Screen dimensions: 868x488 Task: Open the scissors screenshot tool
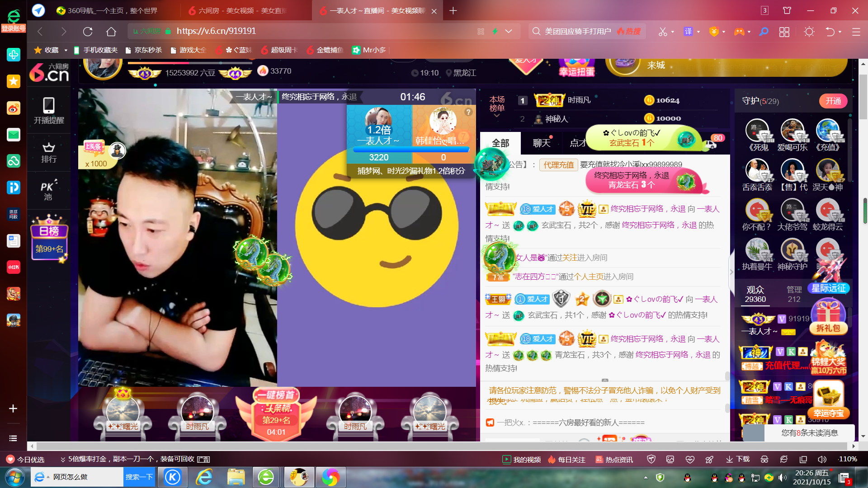[x=662, y=31]
